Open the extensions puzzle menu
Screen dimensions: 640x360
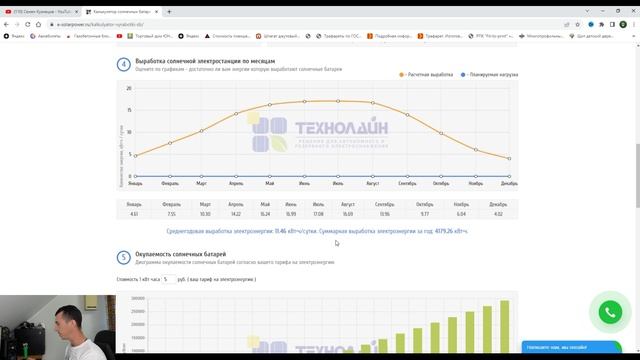602,24
